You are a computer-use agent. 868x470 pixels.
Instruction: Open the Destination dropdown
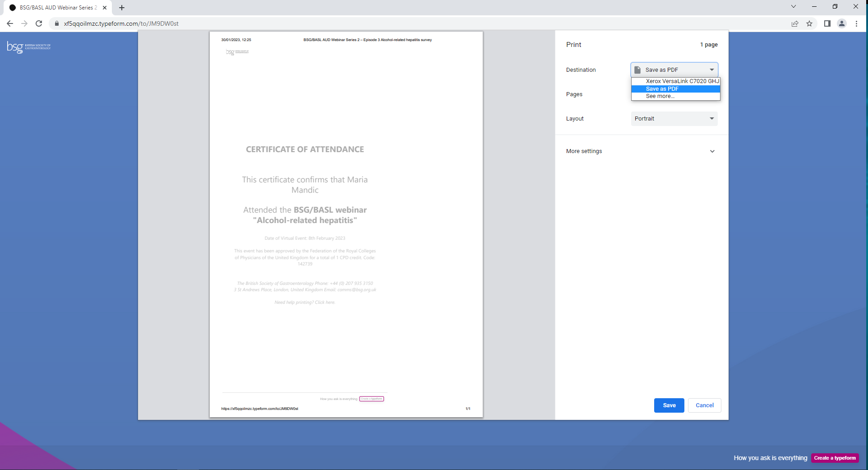point(674,70)
